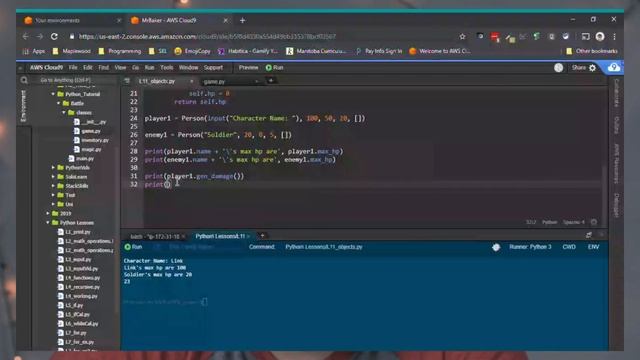Expand the 2019 folder
The width and height of the screenshot is (640, 360).
point(48,213)
